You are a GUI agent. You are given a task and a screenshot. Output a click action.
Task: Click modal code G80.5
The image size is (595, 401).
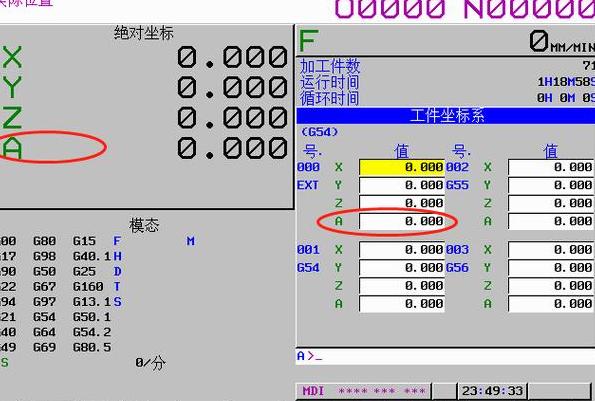click(x=92, y=348)
